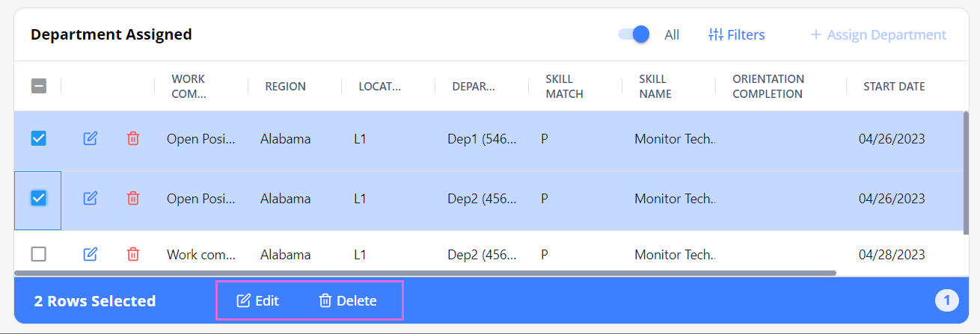Click the header select-all checkbox
This screenshot has width=980, height=334.
(38, 86)
